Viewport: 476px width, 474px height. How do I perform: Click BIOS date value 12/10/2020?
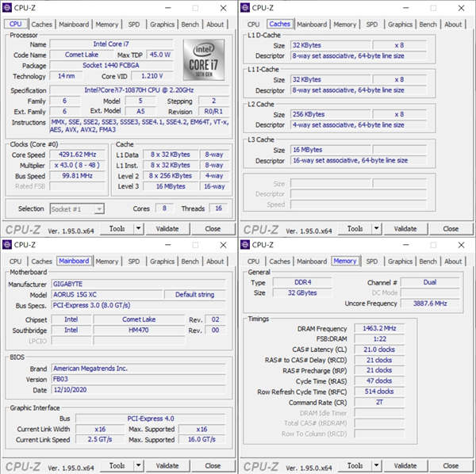tap(138, 390)
